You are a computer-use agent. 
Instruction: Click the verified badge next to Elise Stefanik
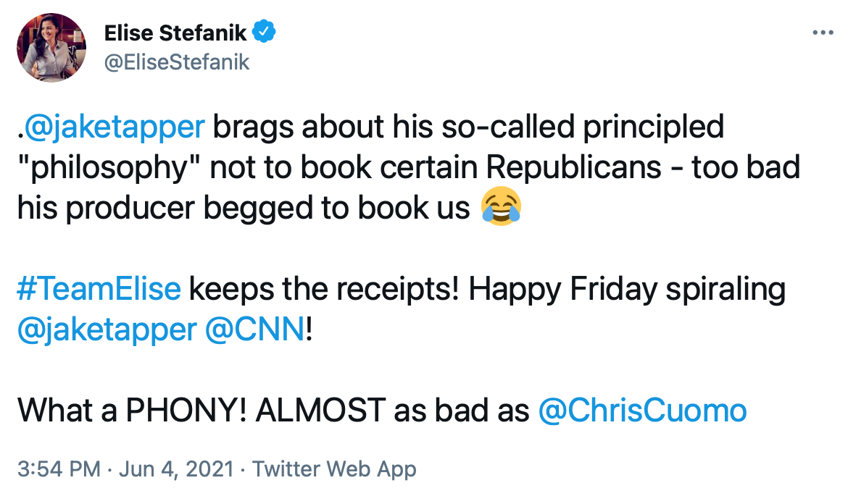[264, 32]
